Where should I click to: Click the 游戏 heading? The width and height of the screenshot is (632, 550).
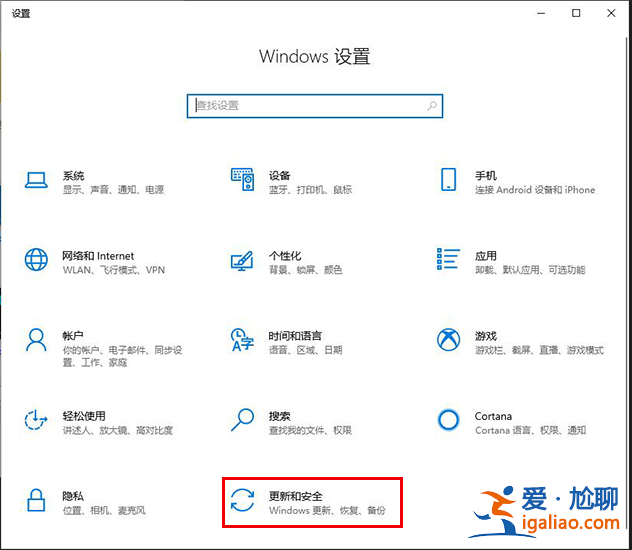[486, 336]
